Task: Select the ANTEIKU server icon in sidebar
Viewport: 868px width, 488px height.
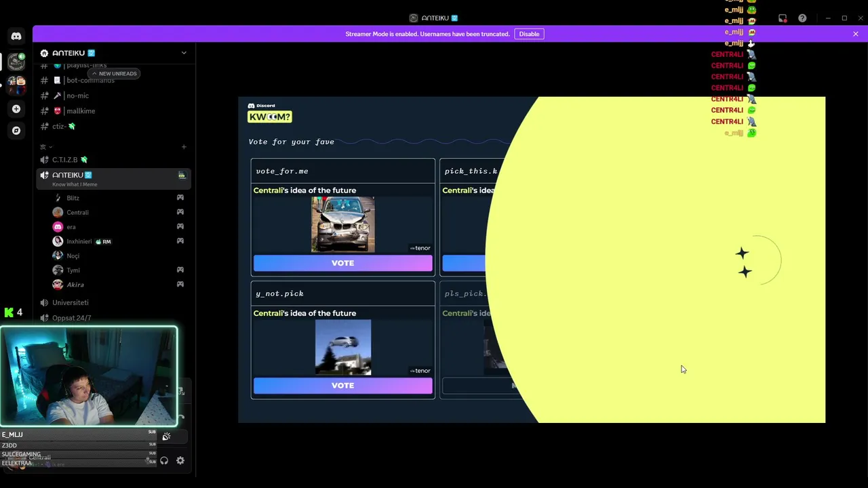Action: coord(16,61)
